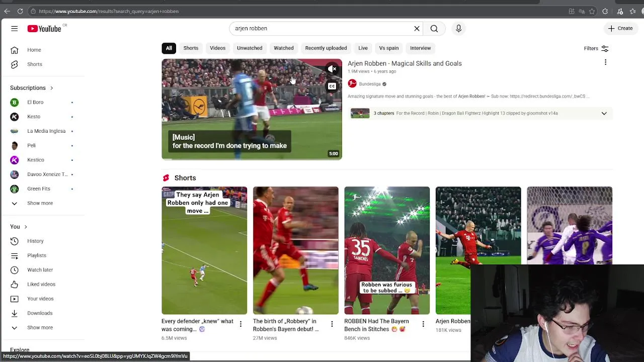This screenshot has height=362, width=644.
Task: Open 'Arjen Robben - Magical Skills and Goals' title
Action: click(405, 63)
